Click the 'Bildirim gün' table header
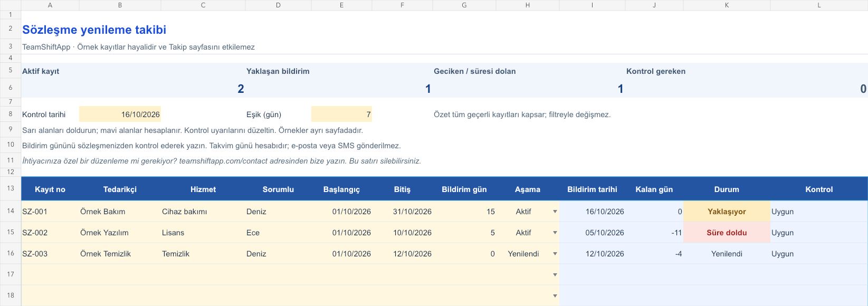 [x=464, y=189]
